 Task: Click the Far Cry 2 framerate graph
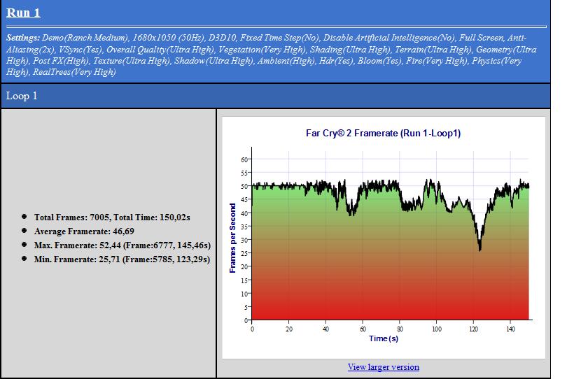[384, 238]
